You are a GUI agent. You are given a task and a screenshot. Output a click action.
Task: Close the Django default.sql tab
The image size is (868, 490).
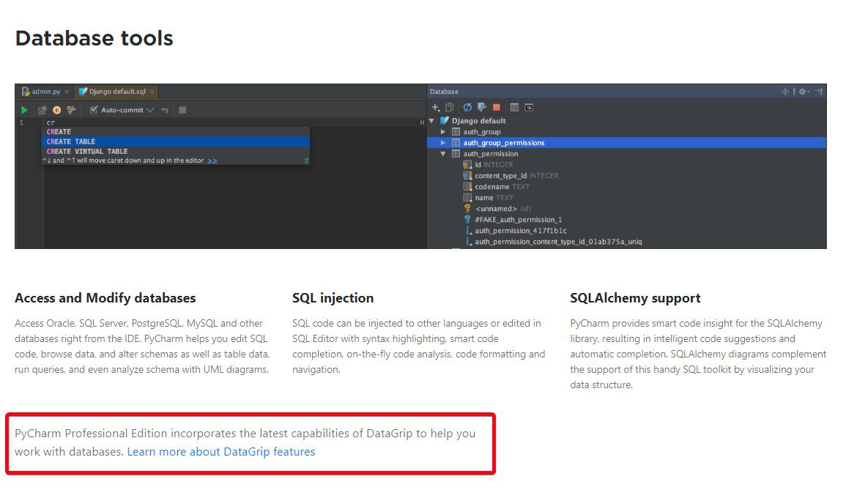click(x=152, y=92)
